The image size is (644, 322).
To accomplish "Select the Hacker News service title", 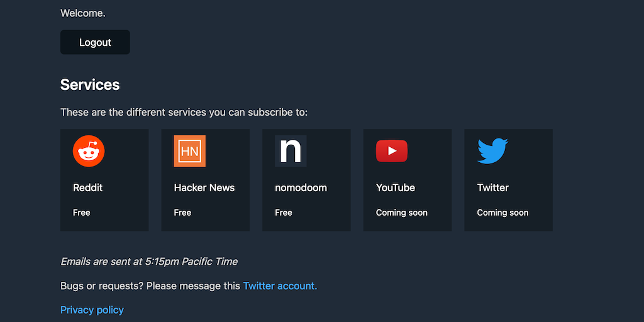I will [204, 187].
